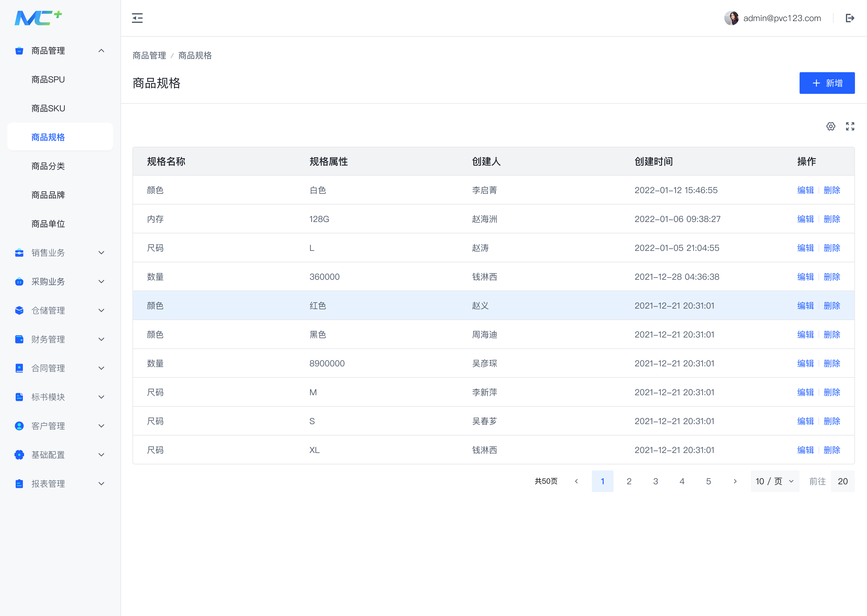This screenshot has height=616, width=867.
Task: Click the 销售业务 briefcase icon
Action: [x=19, y=253]
